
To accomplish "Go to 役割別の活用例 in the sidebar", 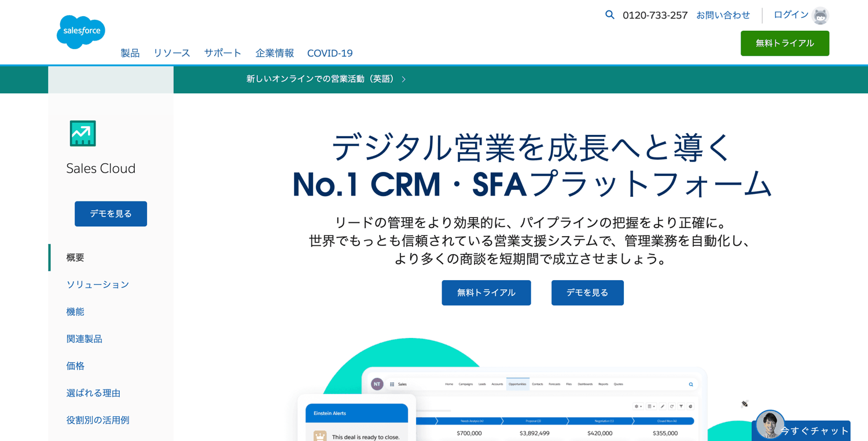I will coord(98,420).
